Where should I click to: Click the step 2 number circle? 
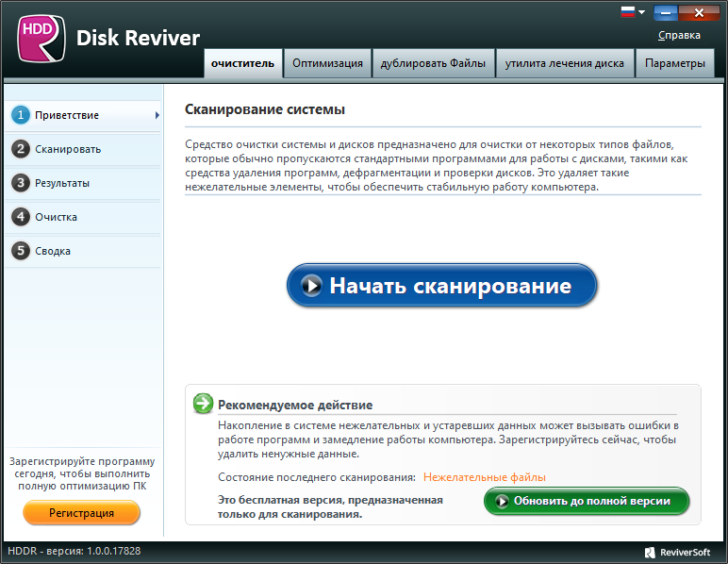pos(21,149)
